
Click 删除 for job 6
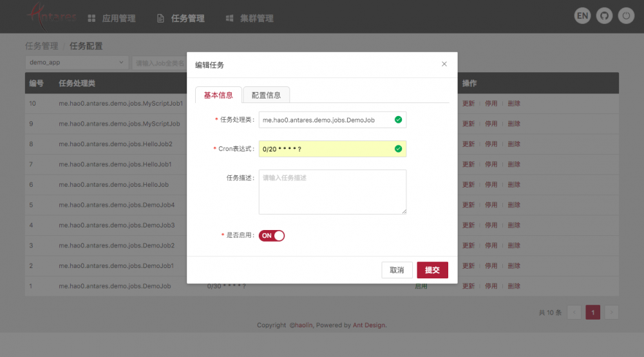pyautogui.click(x=514, y=185)
